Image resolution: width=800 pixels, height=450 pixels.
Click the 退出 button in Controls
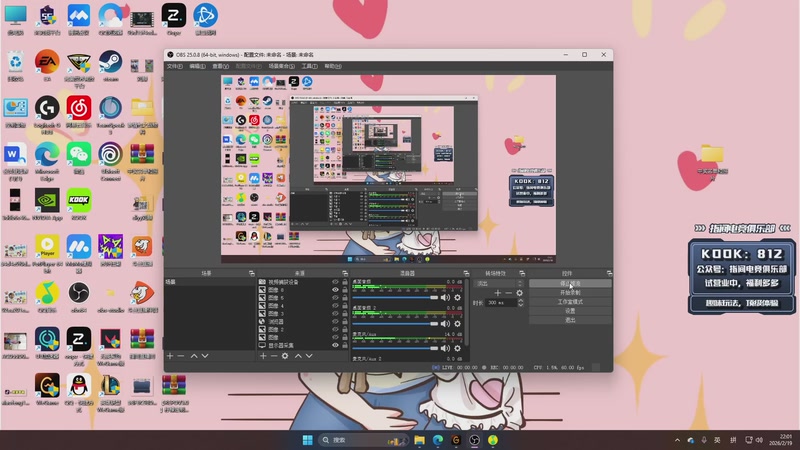coord(570,320)
